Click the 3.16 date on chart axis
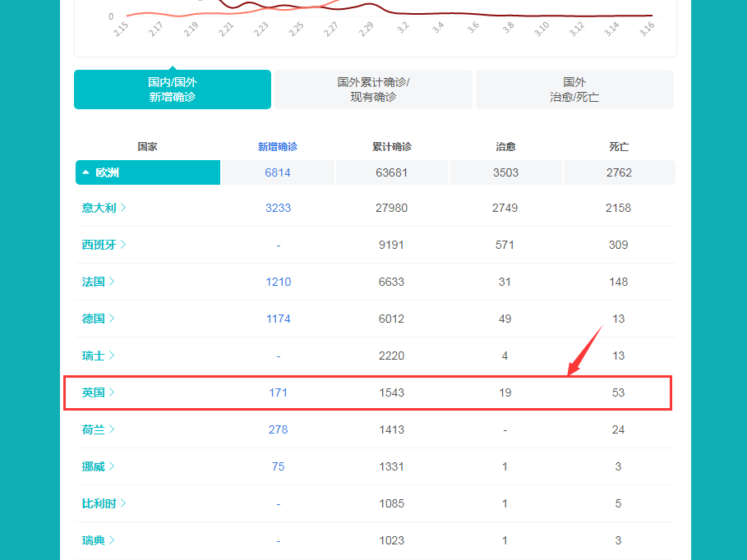This screenshot has height=560, width=747. pyautogui.click(x=646, y=30)
